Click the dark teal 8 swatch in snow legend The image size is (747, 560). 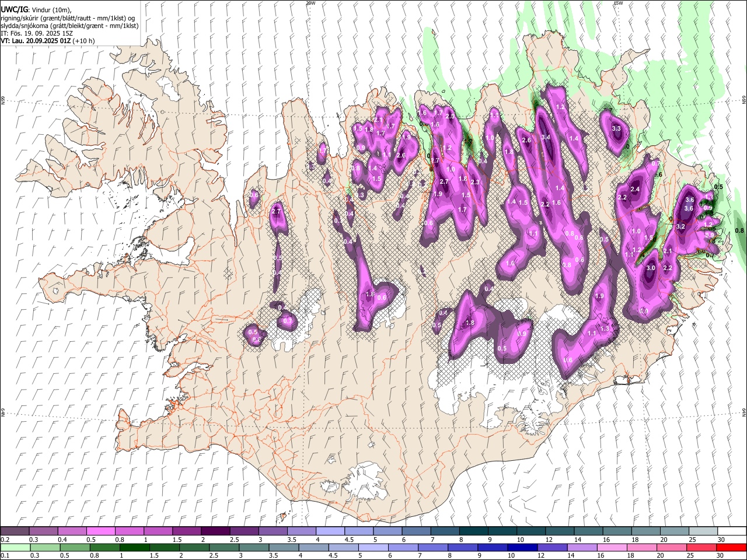pos(473,531)
